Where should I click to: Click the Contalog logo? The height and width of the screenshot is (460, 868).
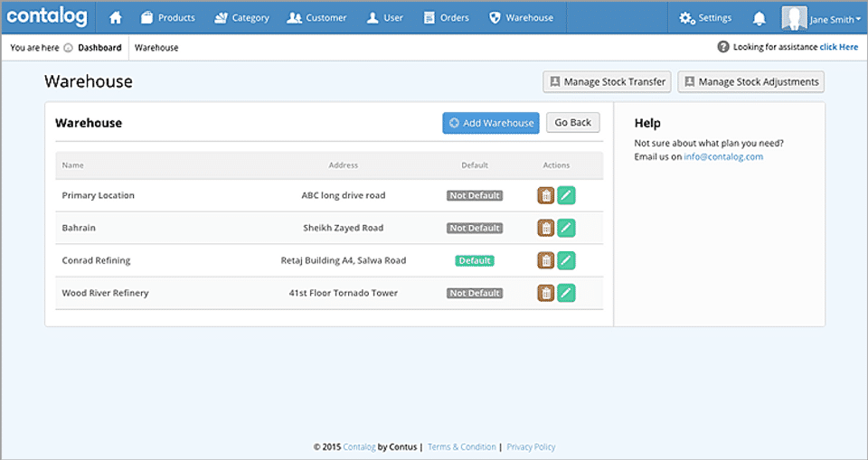click(x=48, y=16)
